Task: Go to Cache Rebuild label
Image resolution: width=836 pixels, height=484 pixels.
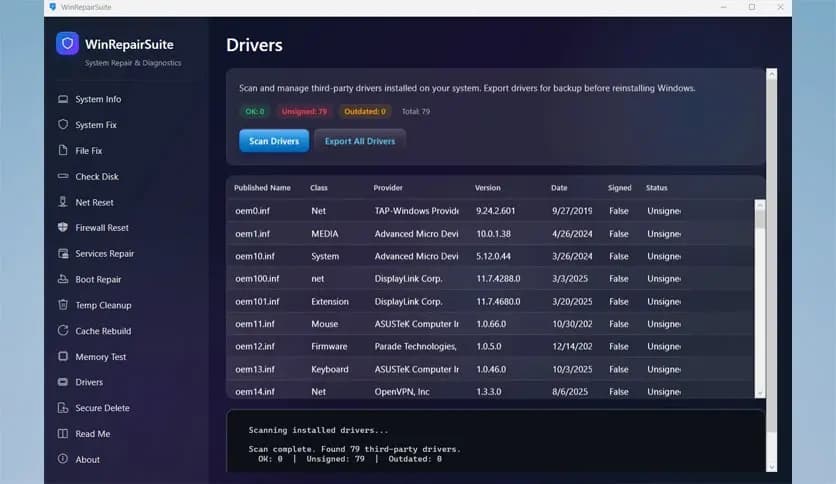Action: tap(103, 331)
